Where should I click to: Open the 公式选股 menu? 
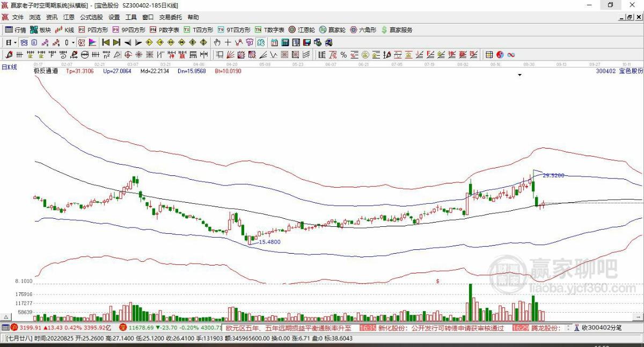tap(91, 17)
